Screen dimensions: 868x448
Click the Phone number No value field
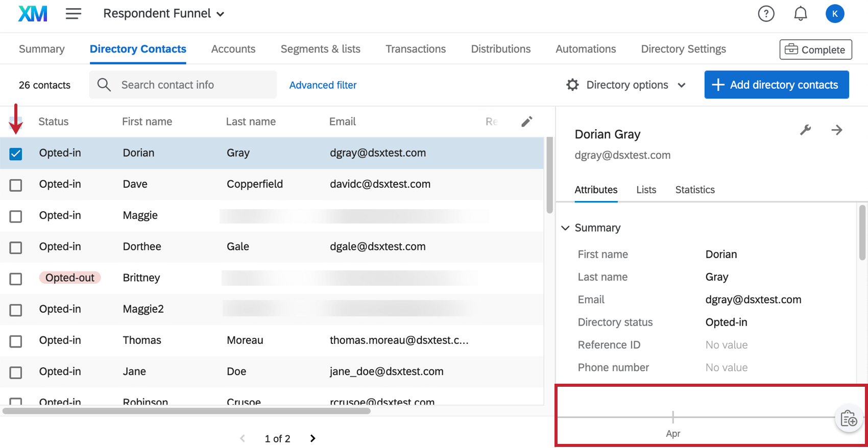(727, 367)
